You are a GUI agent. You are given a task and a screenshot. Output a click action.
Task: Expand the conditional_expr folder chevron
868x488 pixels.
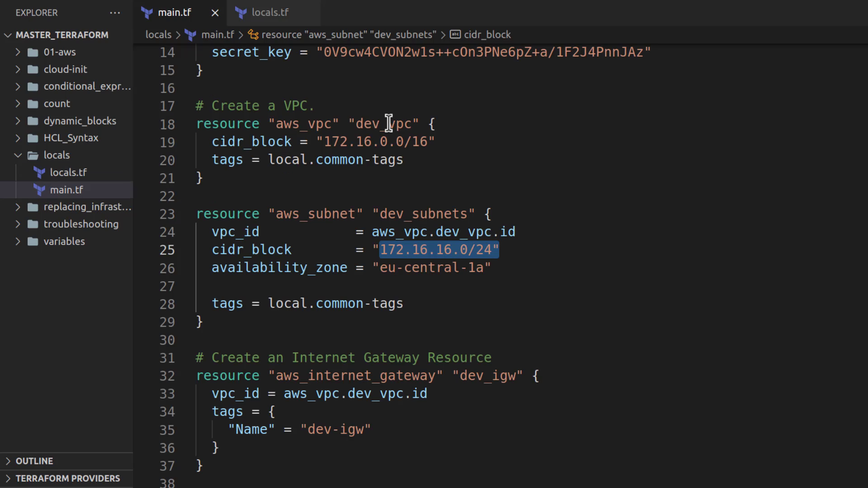pos(18,86)
